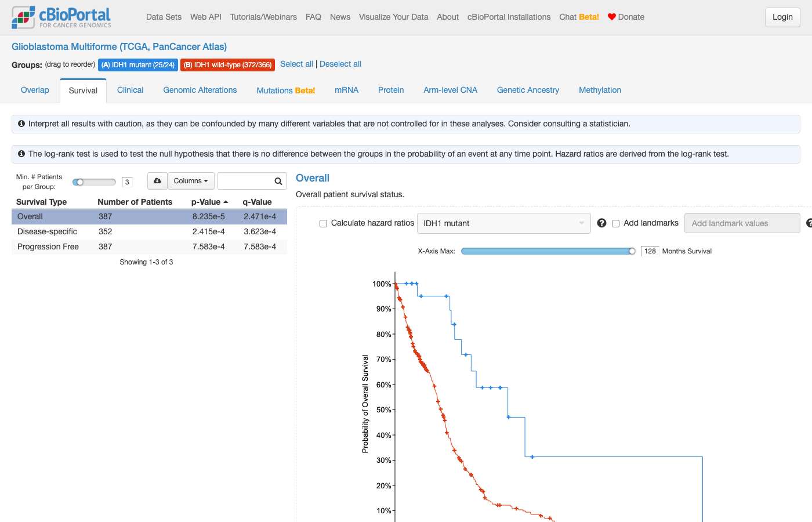Toggle IDH1 wild-type group B button
This screenshot has height=522, width=812.
[x=227, y=65]
